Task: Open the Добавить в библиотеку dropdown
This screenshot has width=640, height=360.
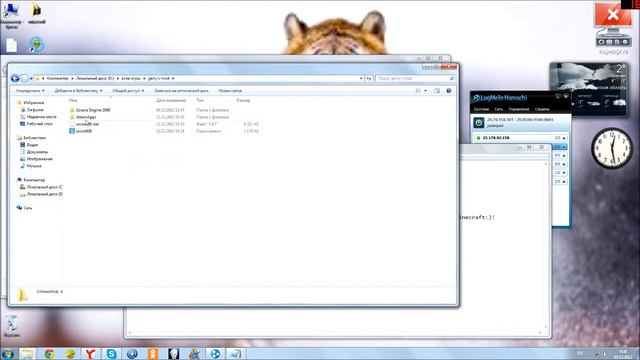Action: [x=78, y=91]
